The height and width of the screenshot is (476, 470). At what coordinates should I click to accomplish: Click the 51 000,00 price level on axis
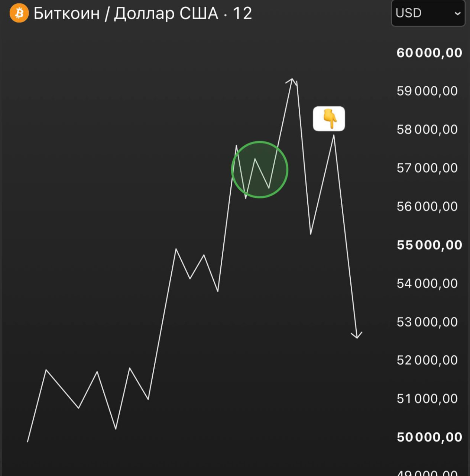[x=427, y=399]
